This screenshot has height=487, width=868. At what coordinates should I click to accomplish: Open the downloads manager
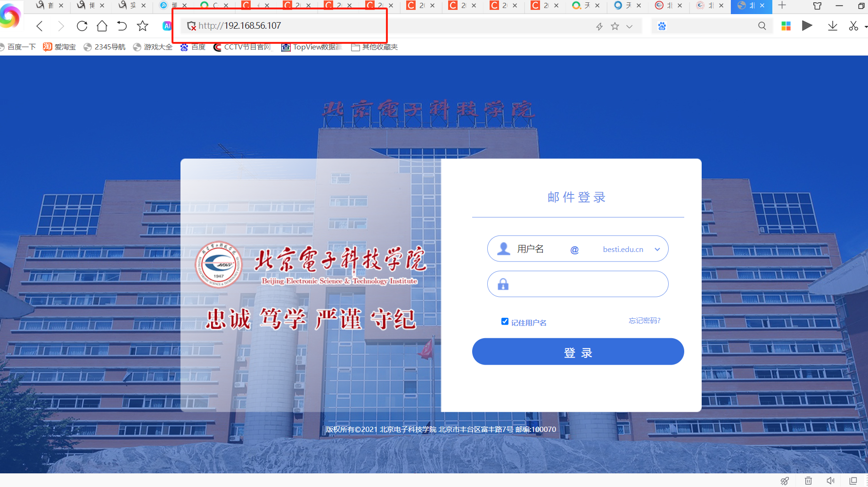coord(833,26)
